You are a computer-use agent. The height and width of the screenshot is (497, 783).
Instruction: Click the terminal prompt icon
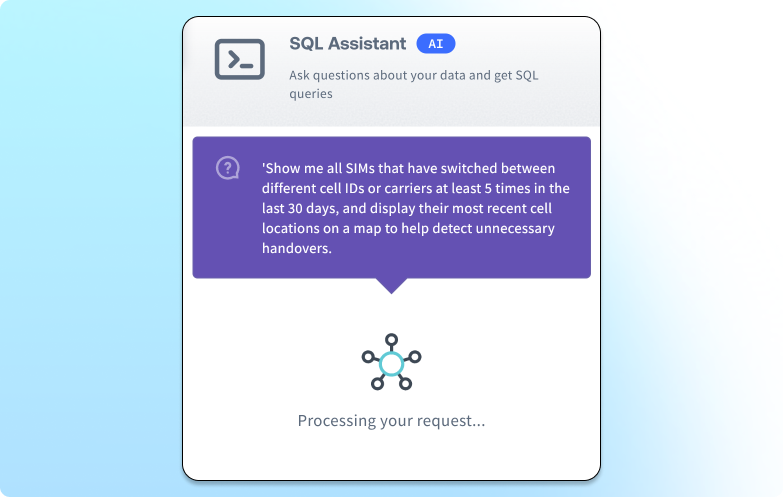point(240,60)
